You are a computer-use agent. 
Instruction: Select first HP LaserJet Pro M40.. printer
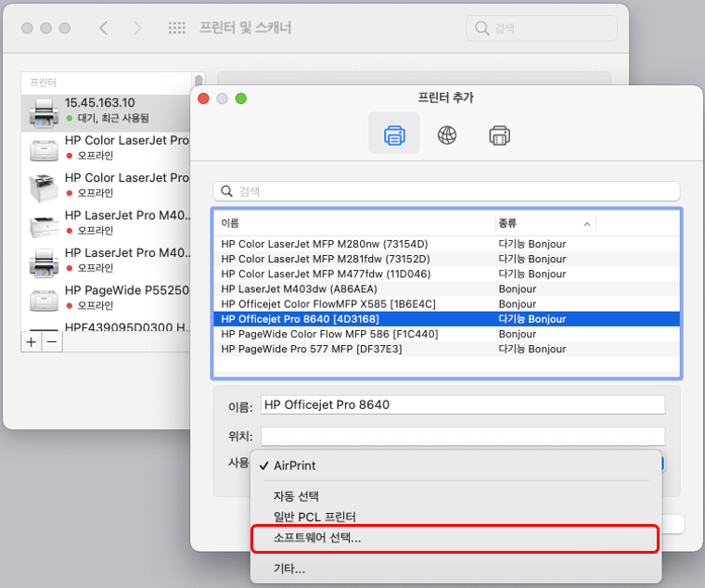pyautogui.click(x=106, y=224)
